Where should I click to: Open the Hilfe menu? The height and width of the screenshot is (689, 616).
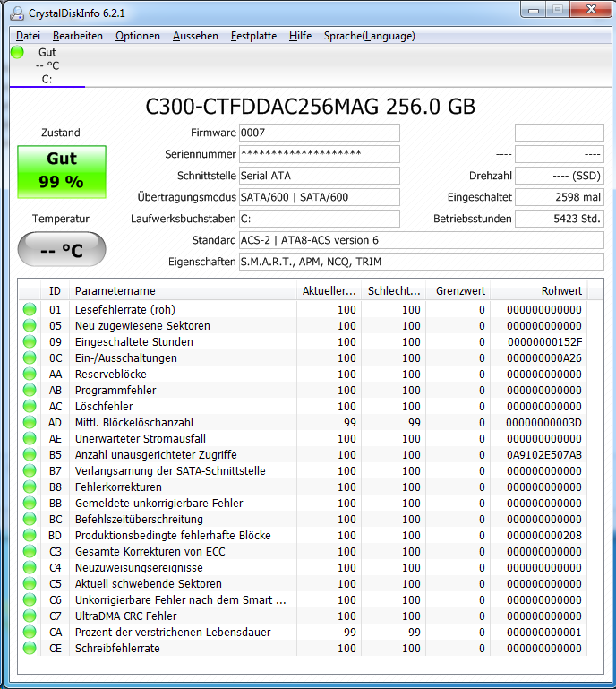tap(300, 36)
